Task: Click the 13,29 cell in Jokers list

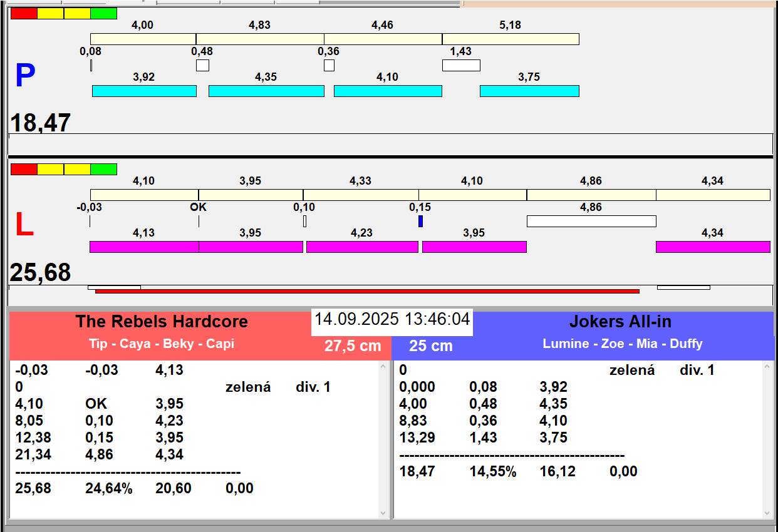Action: click(x=417, y=437)
